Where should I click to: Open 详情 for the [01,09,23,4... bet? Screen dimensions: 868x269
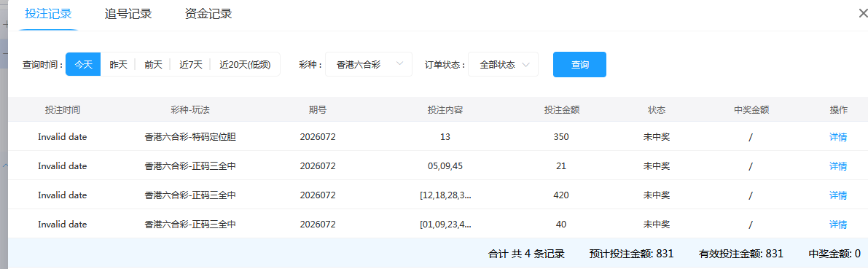coord(838,225)
